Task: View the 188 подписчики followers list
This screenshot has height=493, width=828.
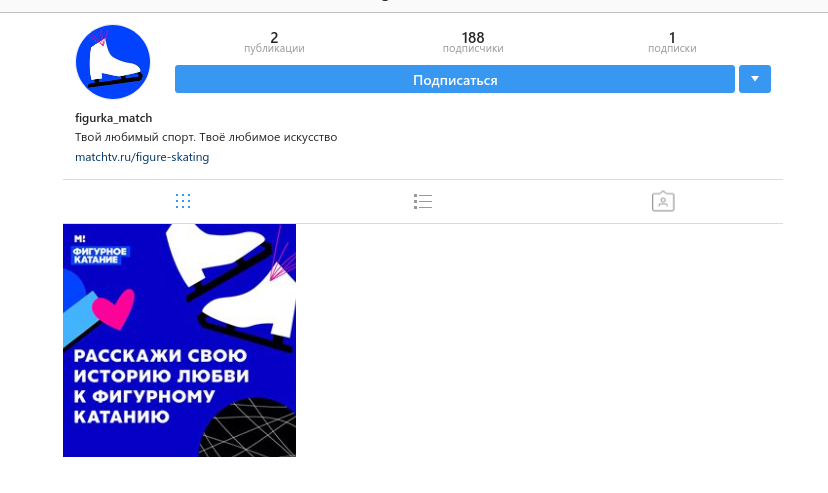Action: pyautogui.click(x=473, y=42)
